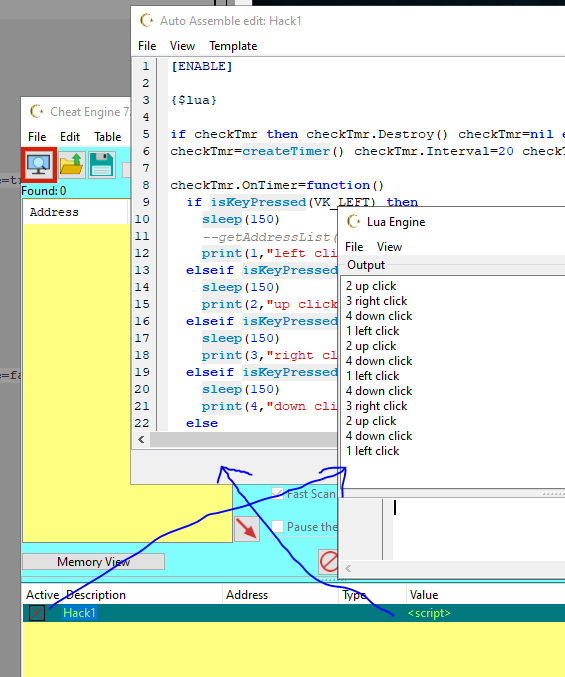This screenshot has height=677, width=565.
Task: Click the checkTmr.OnTimer=function() line
Action: click(x=277, y=185)
